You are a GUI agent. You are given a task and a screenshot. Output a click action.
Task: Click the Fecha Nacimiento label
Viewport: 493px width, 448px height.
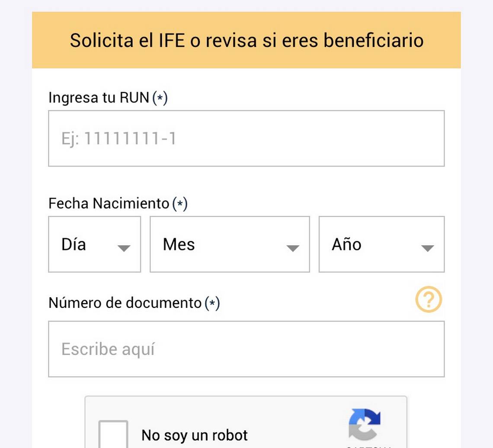[109, 203]
